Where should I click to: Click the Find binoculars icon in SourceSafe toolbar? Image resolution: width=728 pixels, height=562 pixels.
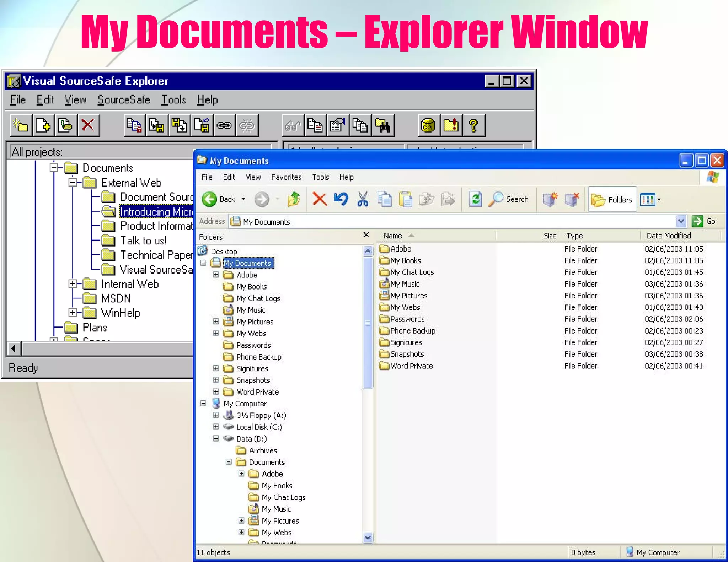tap(383, 125)
